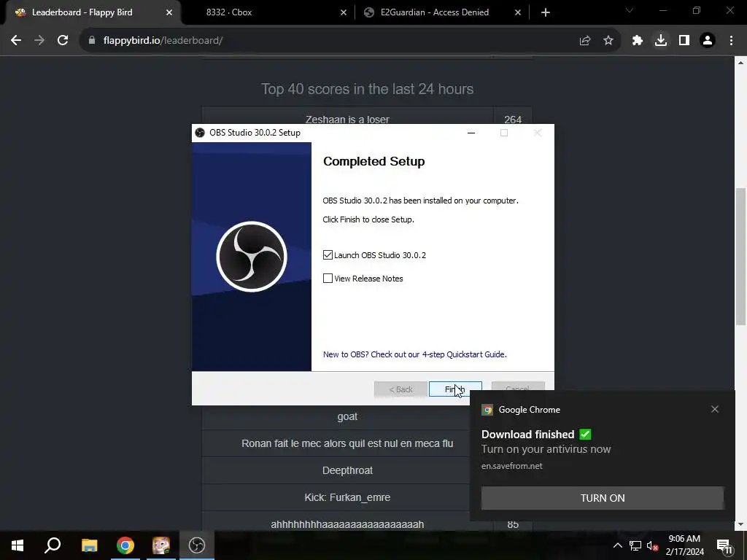Close the 8332 · Cbox tab

pos(344,12)
